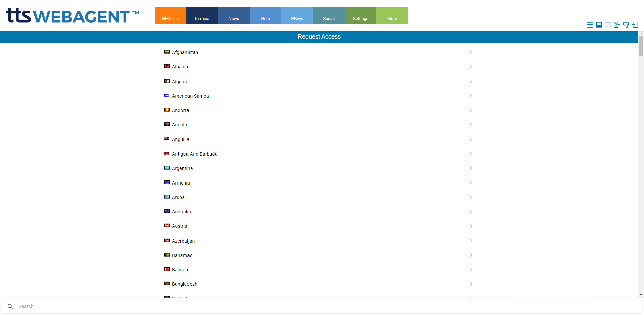Click the search magnifier icon

tap(10, 306)
